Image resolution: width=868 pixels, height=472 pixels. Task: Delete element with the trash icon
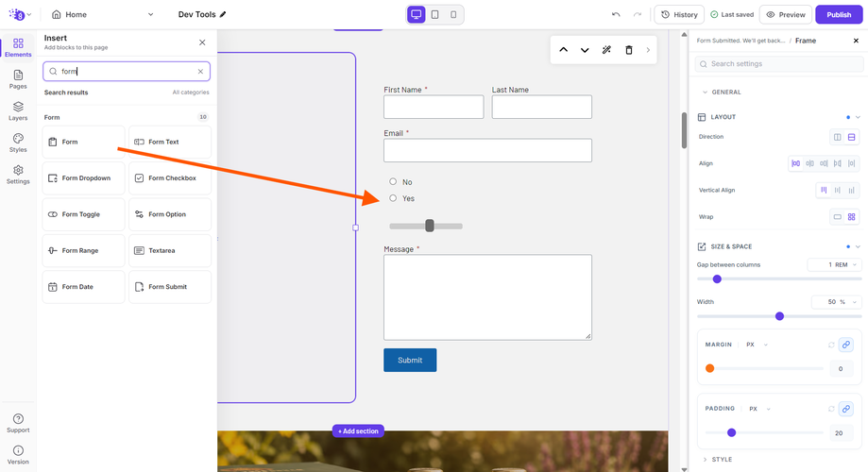[x=629, y=50]
